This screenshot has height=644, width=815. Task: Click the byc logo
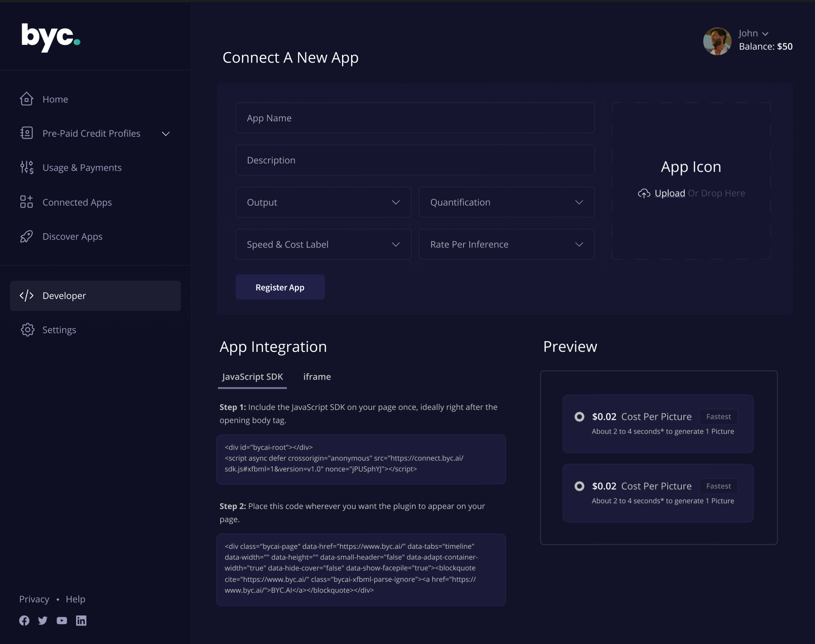(x=51, y=37)
